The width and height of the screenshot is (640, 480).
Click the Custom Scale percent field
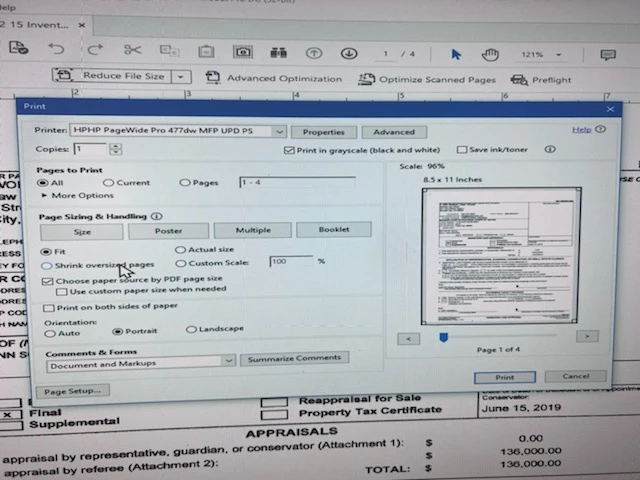(291, 262)
